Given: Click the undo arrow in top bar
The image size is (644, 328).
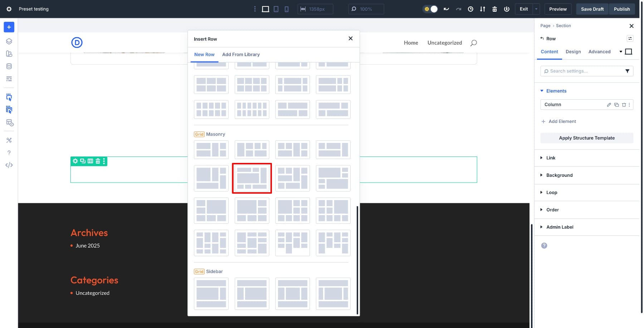Looking at the screenshot, I should coord(446,9).
